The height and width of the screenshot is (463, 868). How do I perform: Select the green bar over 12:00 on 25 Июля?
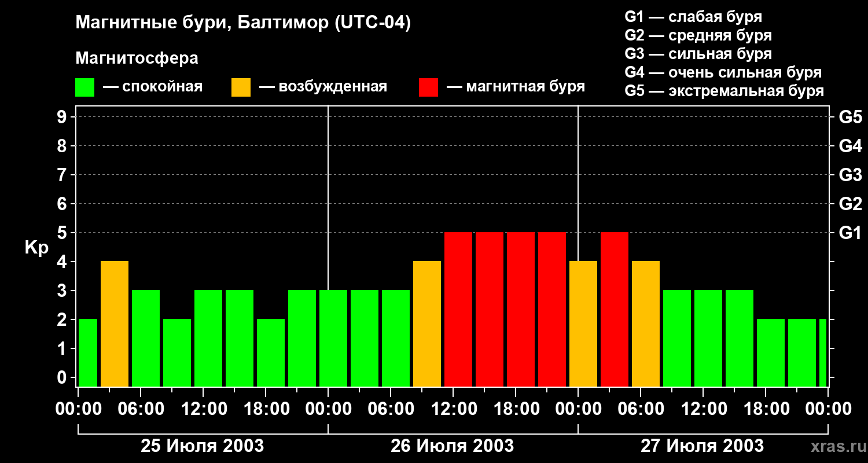pos(208,339)
